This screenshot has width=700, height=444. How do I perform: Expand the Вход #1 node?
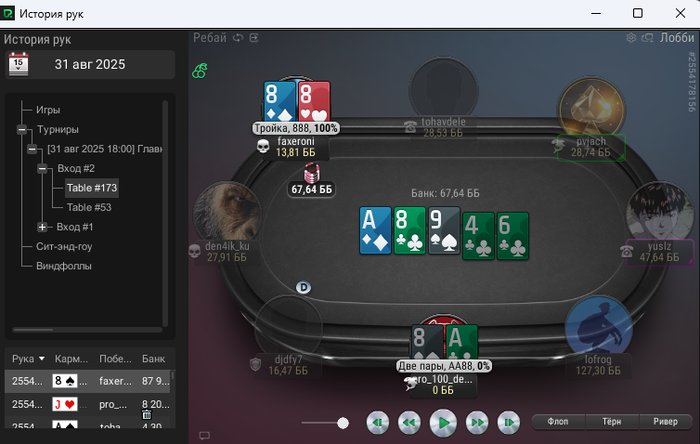click(x=42, y=227)
